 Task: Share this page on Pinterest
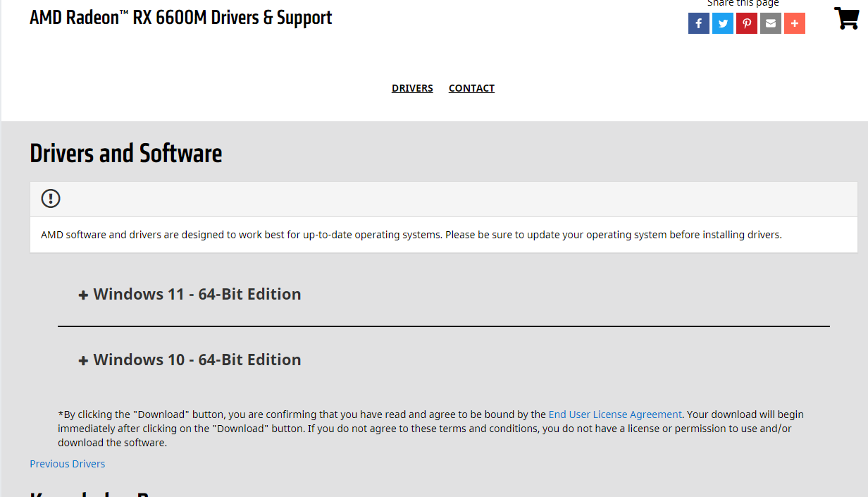[x=747, y=23]
